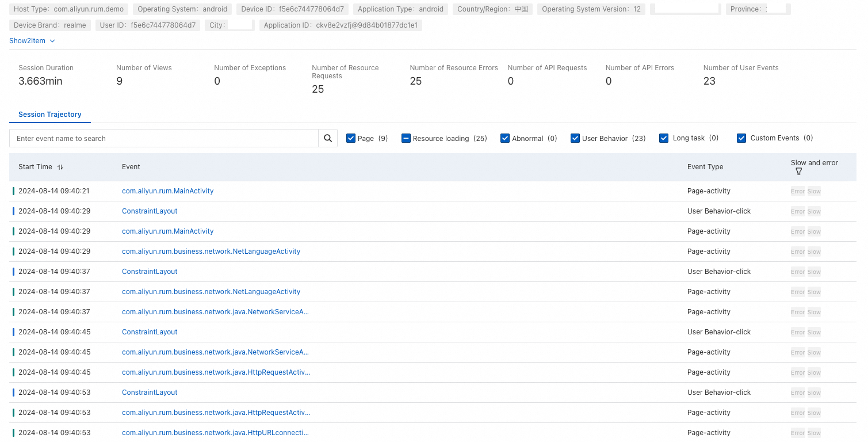Click the search magnifier icon
Image resolution: width=868 pixels, height=442 pixels.
click(328, 138)
